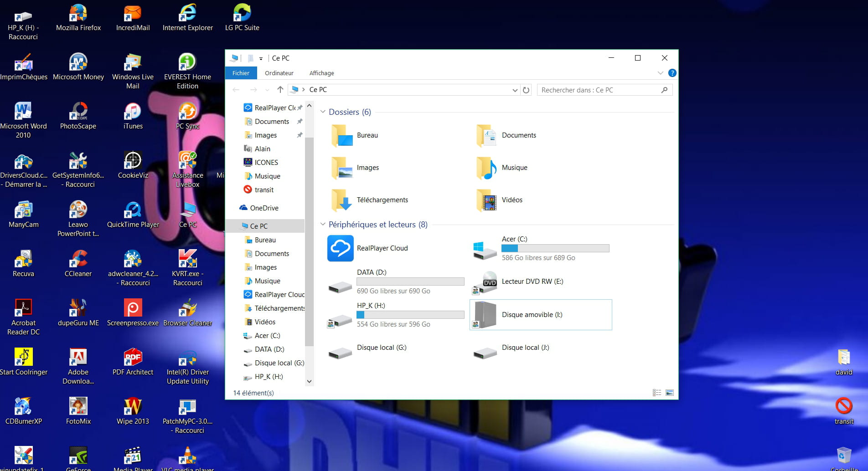Click navigation pane scroll down arrow
Viewport: 868px width, 471px height.
point(309,381)
